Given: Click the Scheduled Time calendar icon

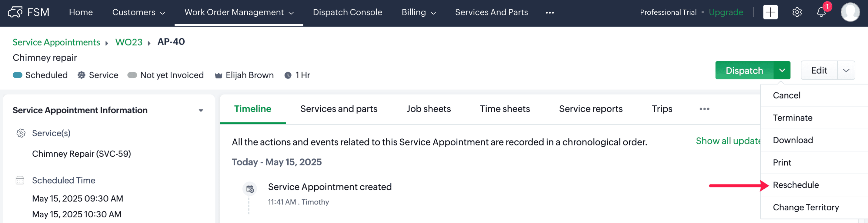Looking at the screenshot, I should click(x=20, y=180).
